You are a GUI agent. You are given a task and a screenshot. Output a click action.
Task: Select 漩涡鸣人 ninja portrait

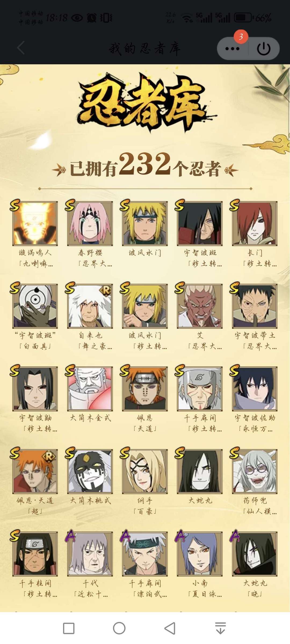pyautogui.click(x=35, y=223)
